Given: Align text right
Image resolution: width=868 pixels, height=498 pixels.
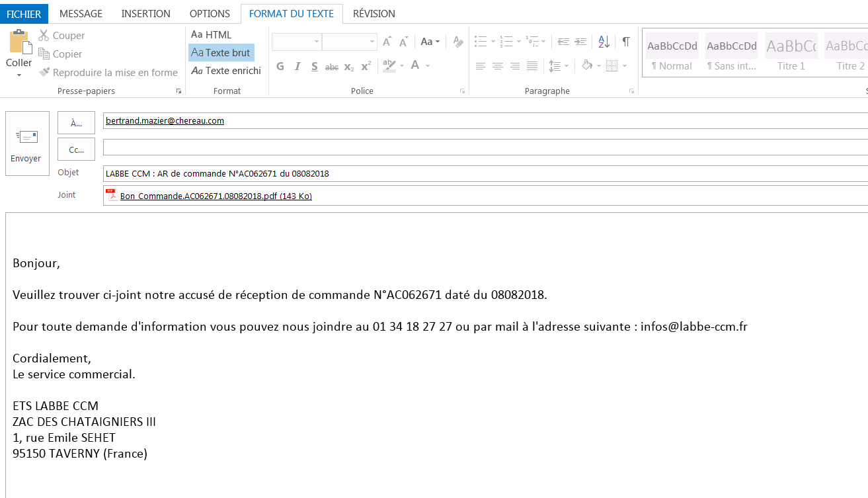Looking at the screenshot, I should coord(515,66).
